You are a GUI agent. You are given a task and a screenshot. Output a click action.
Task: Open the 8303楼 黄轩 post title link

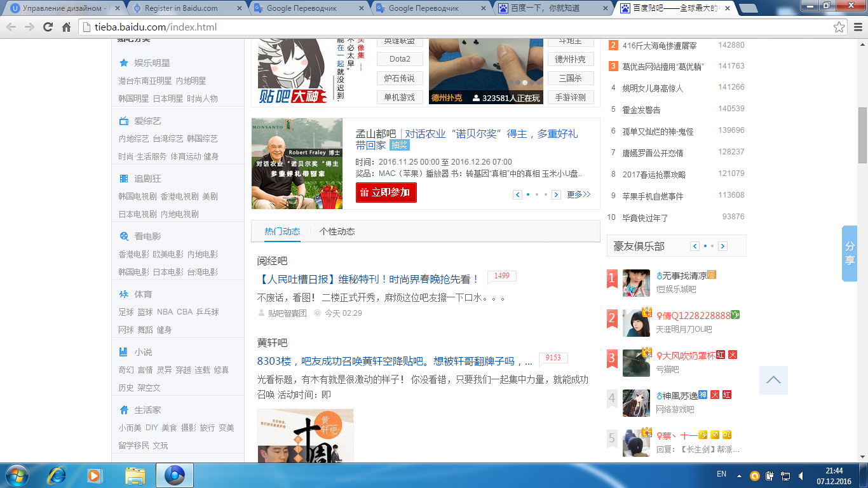coord(395,361)
